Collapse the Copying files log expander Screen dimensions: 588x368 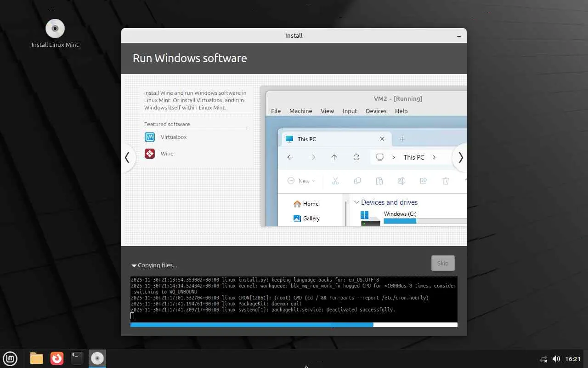(134, 265)
